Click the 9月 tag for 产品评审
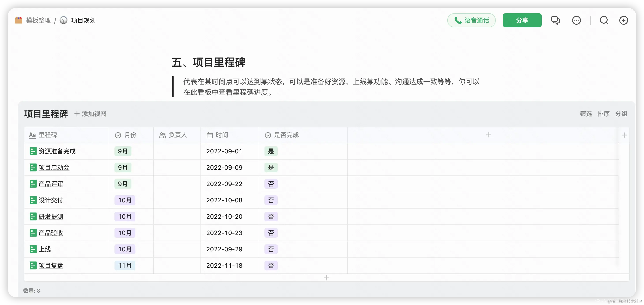Screen dimensions: 644x305 [x=123, y=184]
